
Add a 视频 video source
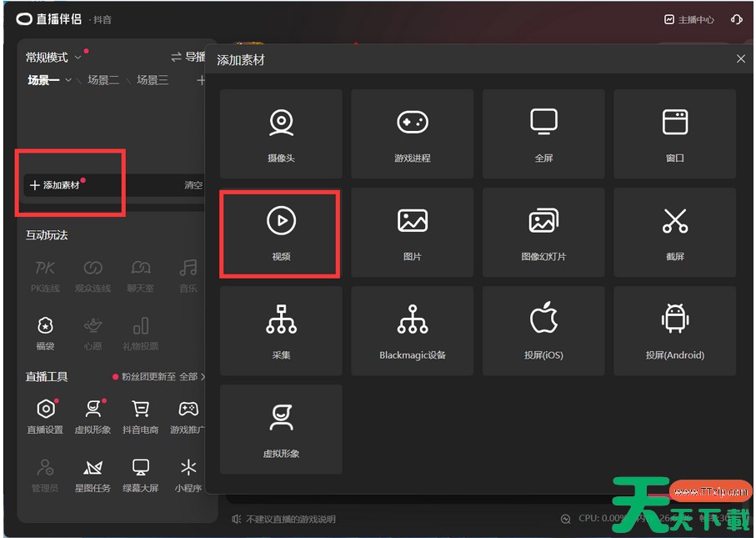coord(281,233)
